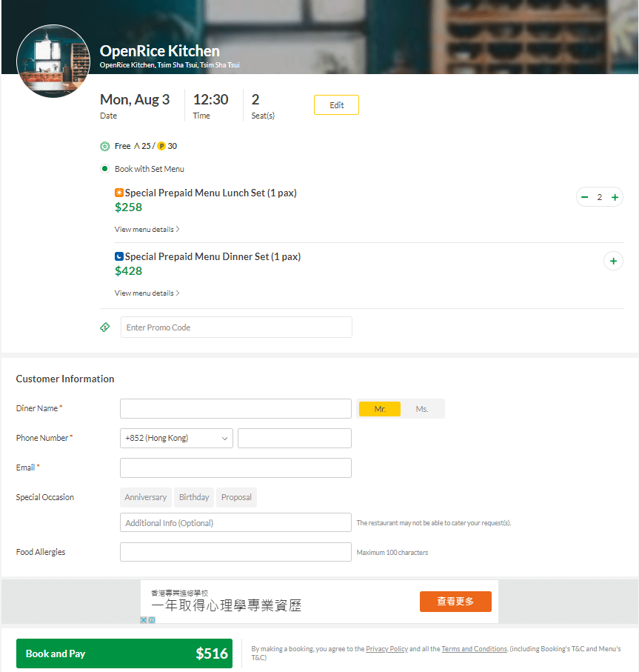Choose the Ms. title option
The height and width of the screenshot is (672, 639).
[422, 409]
